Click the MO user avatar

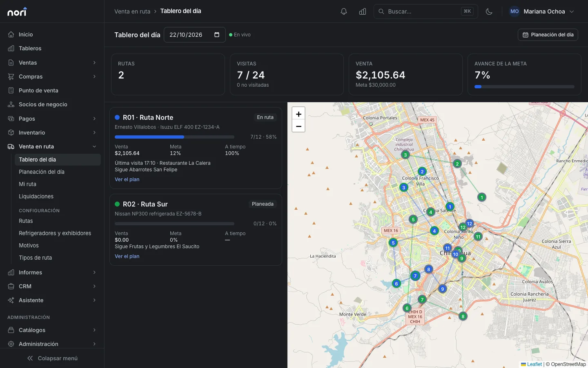(514, 11)
